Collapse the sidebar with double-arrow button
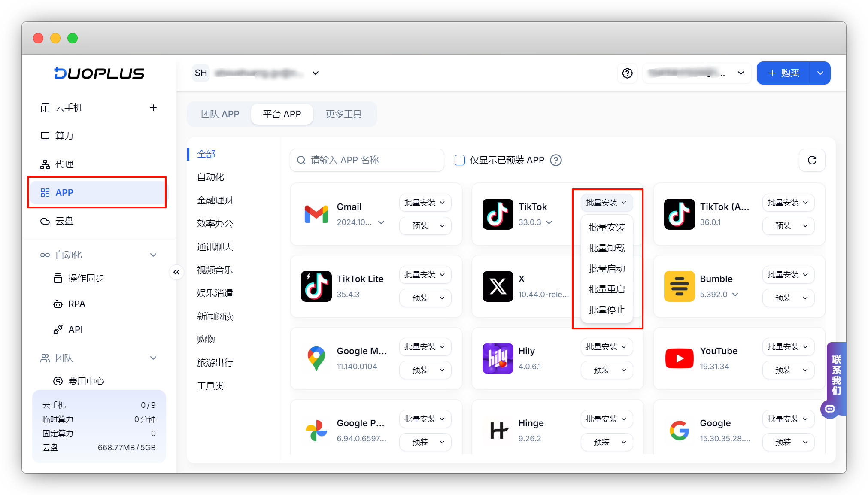868x495 pixels. click(176, 272)
